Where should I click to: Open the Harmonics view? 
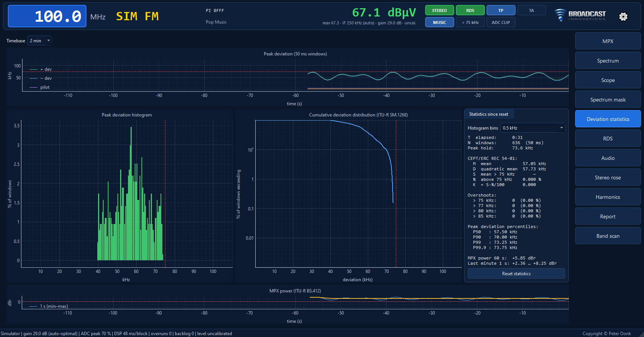608,197
